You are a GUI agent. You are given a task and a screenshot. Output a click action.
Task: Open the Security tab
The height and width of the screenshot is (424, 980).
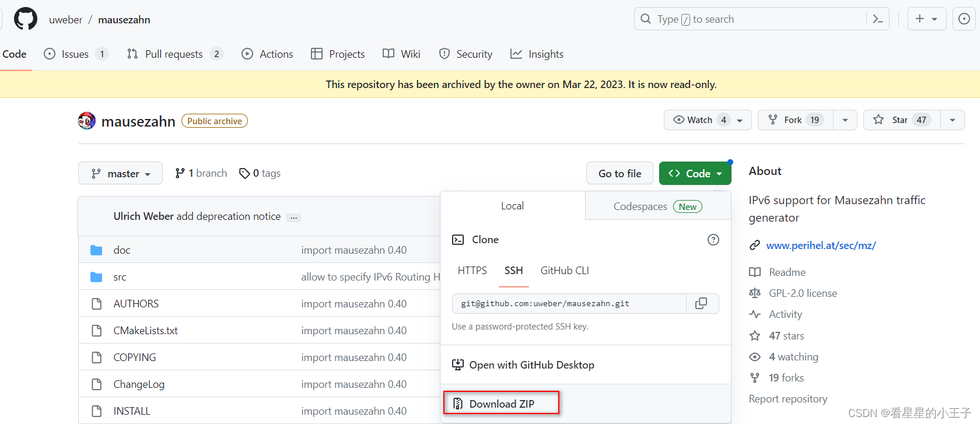(466, 54)
